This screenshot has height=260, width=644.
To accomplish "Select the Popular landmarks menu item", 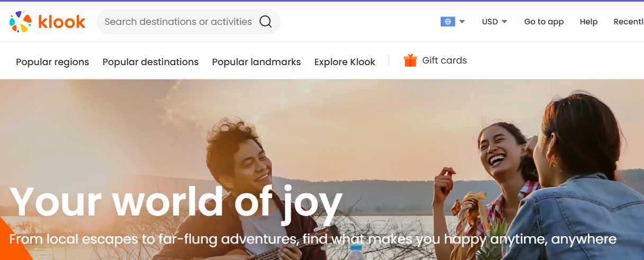I will pos(256,62).
